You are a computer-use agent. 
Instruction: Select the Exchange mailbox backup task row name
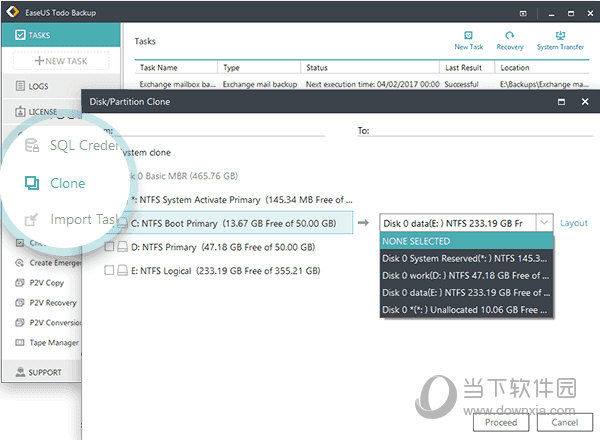[x=177, y=84]
